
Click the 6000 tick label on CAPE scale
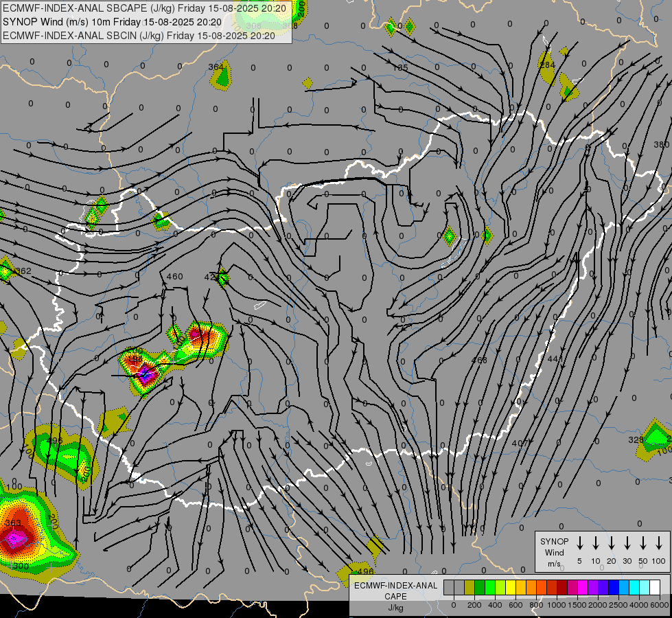pos(660,605)
